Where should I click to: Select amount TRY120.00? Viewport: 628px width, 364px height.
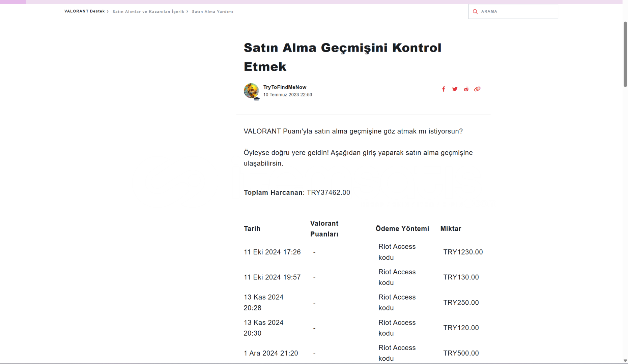pos(461,328)
